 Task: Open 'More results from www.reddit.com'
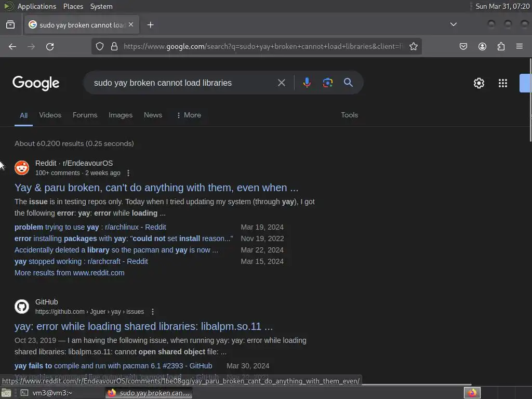[70, 273]
